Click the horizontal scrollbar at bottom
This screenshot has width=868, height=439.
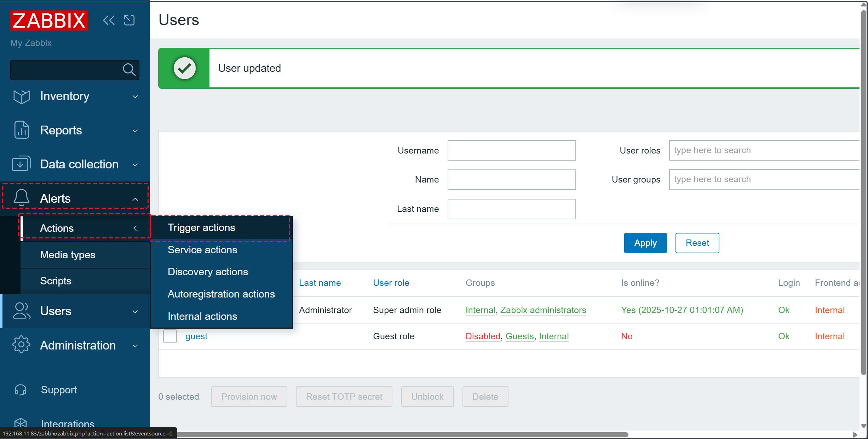389,434
